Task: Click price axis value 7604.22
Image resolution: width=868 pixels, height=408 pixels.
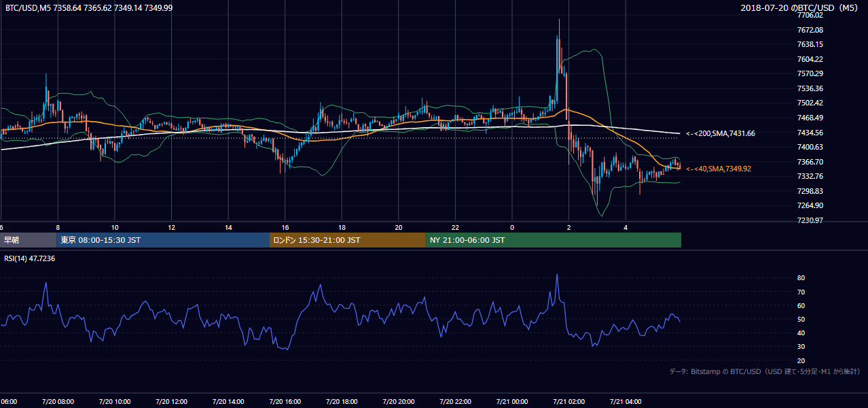Action: (x=810, y=59)
